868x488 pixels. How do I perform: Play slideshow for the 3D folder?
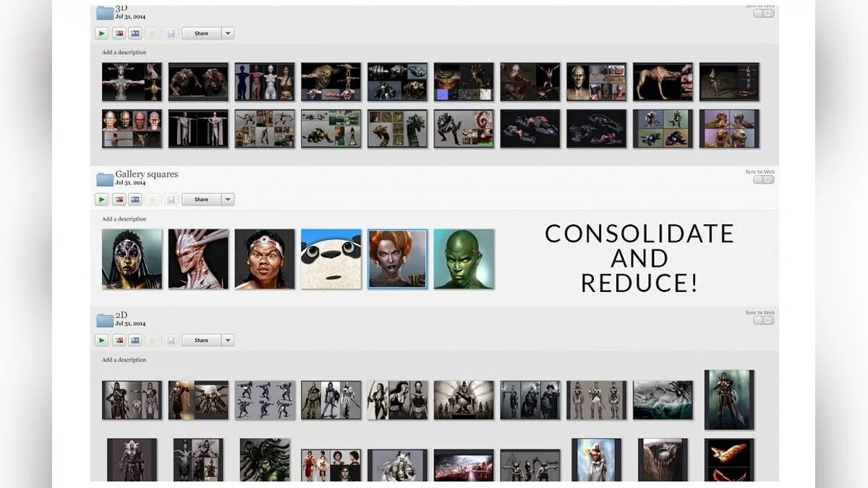[x=101, y=33]
